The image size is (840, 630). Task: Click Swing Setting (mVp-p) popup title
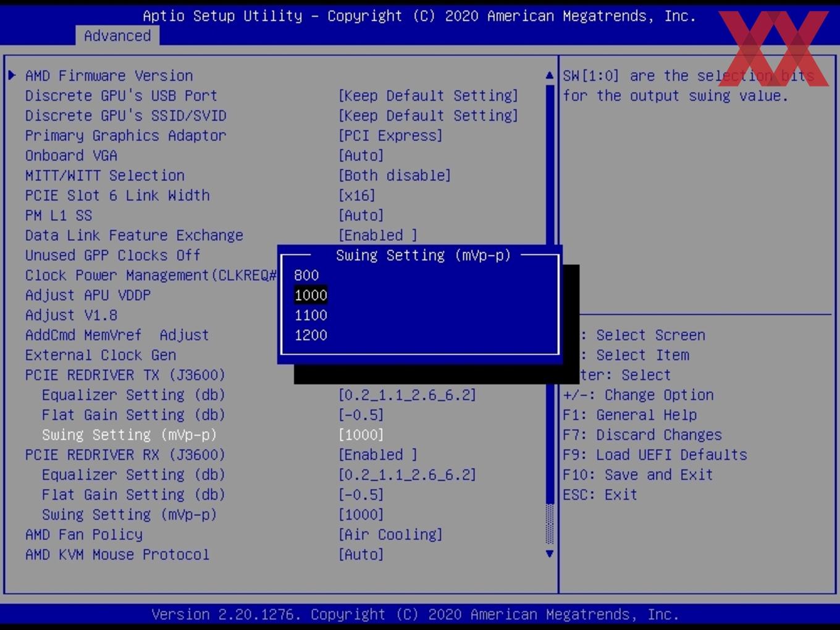click(x=424, y=255)
